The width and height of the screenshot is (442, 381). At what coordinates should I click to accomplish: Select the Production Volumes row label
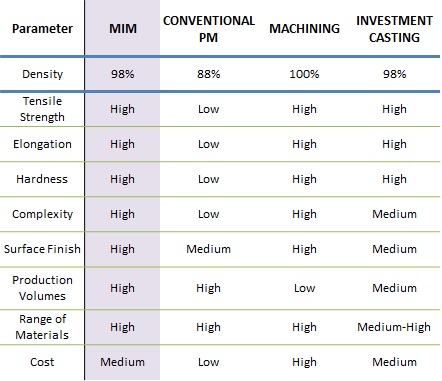42,288
